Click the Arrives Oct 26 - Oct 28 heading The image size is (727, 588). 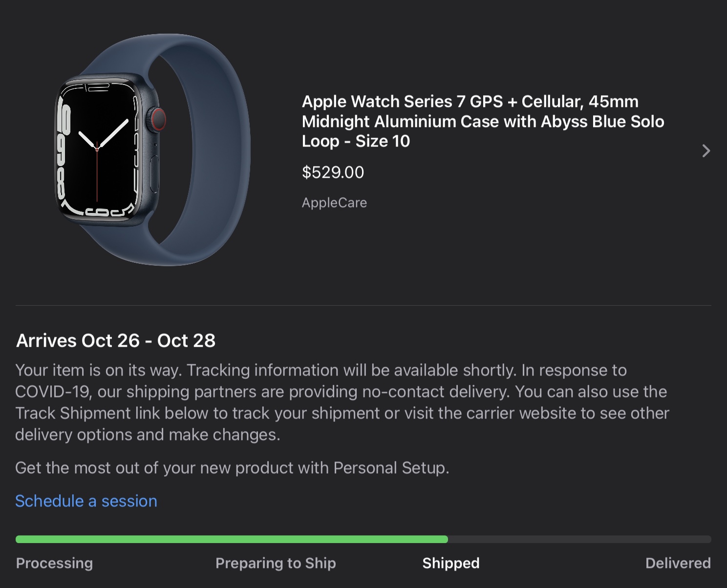pos(116,340)
